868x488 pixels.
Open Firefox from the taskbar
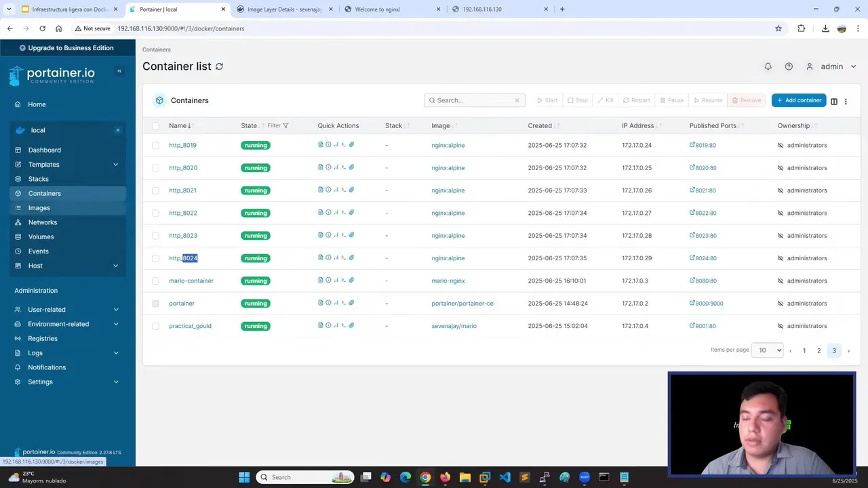pos(445,477)
